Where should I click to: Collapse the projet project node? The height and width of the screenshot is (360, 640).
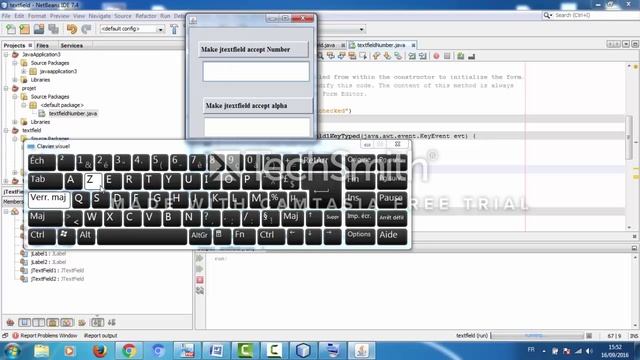[x=6, y=88]
